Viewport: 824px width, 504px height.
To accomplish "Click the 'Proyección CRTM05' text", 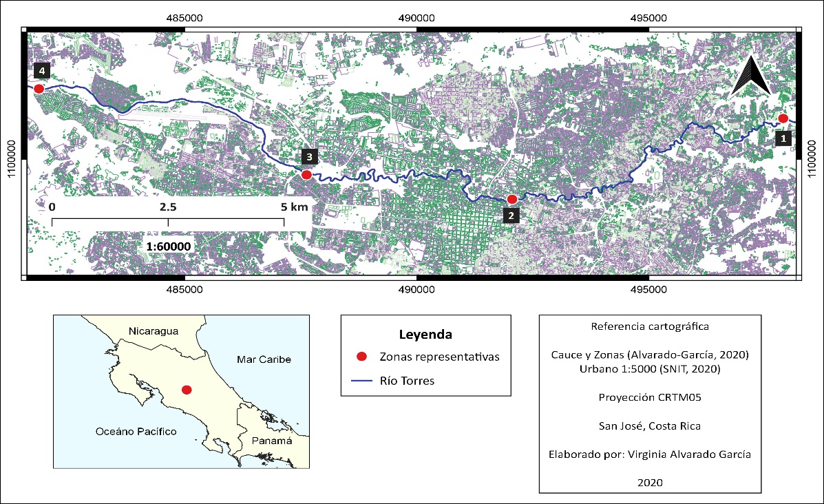I will [650, 397].
